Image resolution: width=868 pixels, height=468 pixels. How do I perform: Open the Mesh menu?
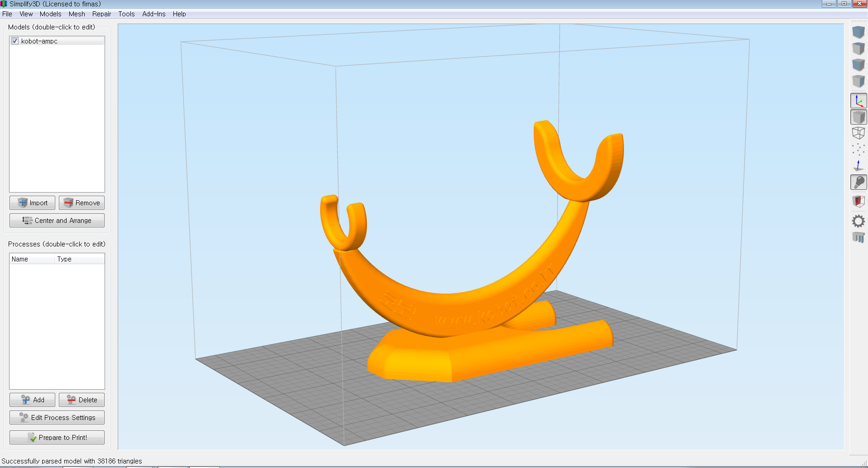pos(77,14)
